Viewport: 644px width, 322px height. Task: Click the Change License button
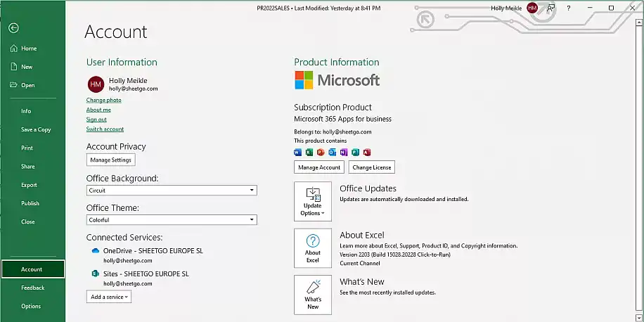pos(372,167)
